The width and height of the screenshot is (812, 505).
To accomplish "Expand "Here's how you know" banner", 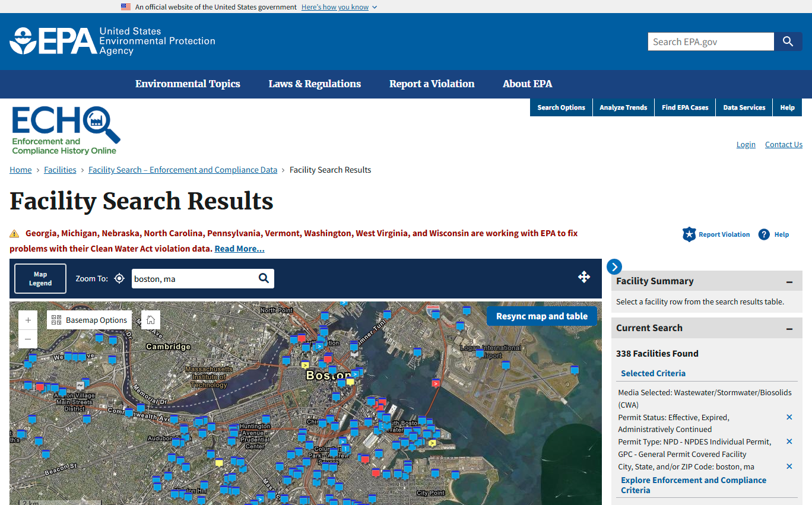I will (339, 7).
